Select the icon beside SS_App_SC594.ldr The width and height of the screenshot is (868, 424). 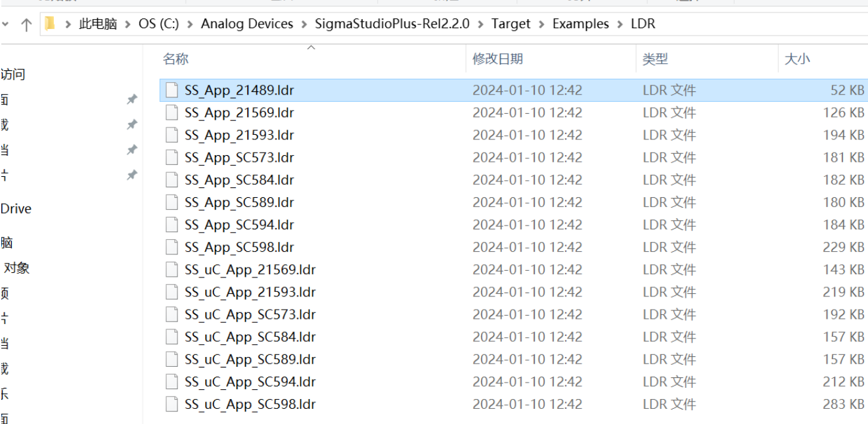pyautogui.click(x=172, y=224)
